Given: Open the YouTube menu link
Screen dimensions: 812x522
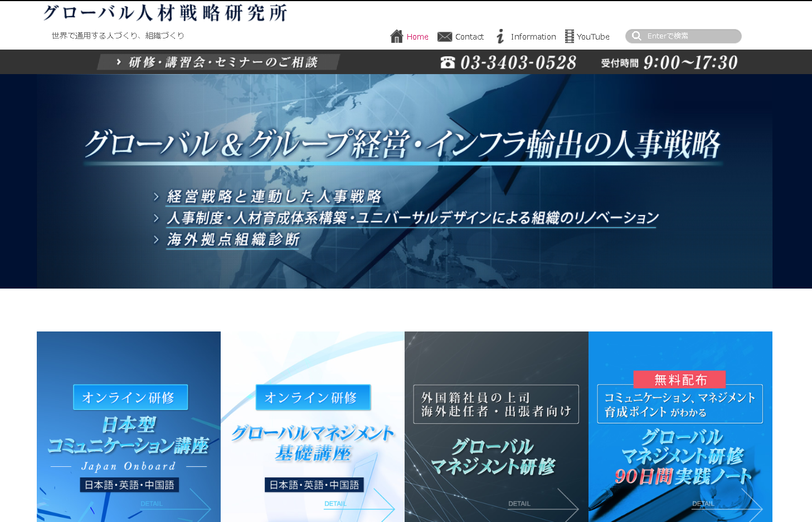Looking at the screenshot, I should [x=593, y=37].
